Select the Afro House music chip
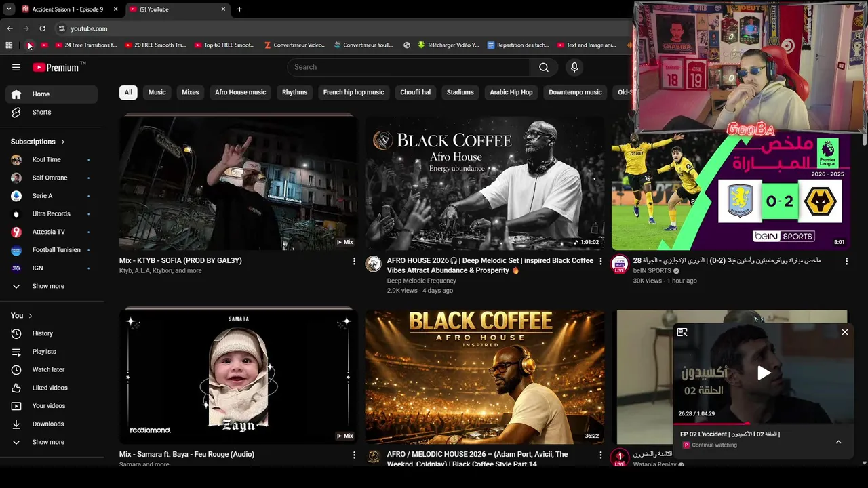The height and width of the screenshot is (488, 868). 241,92
